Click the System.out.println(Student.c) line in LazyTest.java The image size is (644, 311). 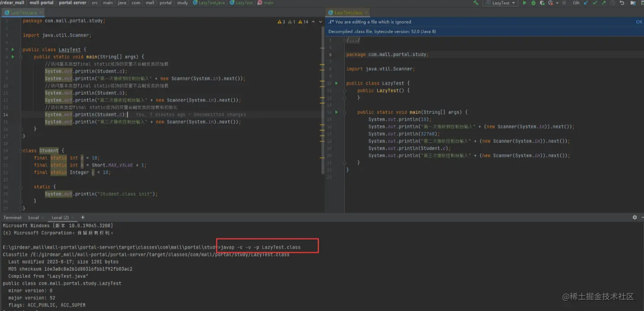coord(86,114)
